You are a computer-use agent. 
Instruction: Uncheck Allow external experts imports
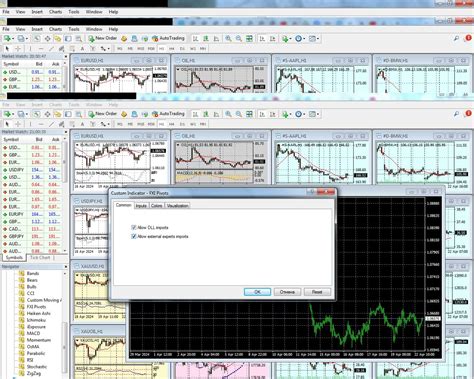pos(134,236)
